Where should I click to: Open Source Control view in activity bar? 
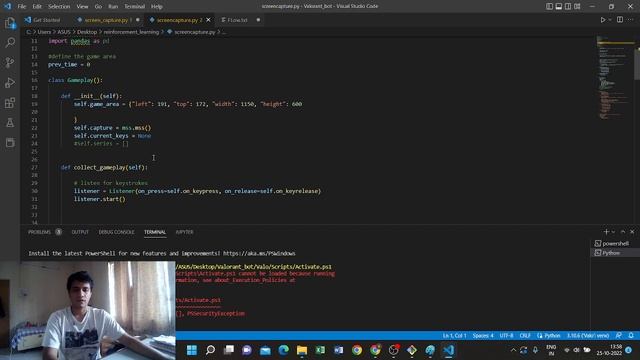click(x=10, y=62)
